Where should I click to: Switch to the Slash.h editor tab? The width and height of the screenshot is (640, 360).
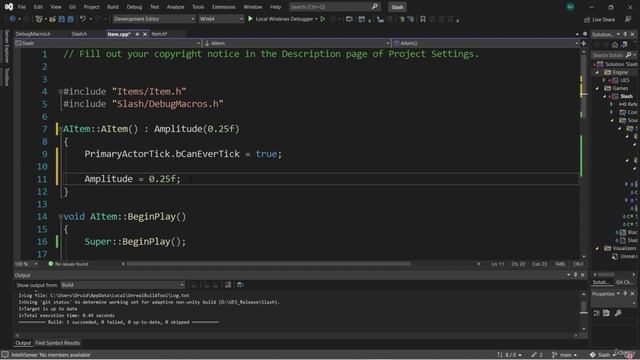tap(79, 34)
